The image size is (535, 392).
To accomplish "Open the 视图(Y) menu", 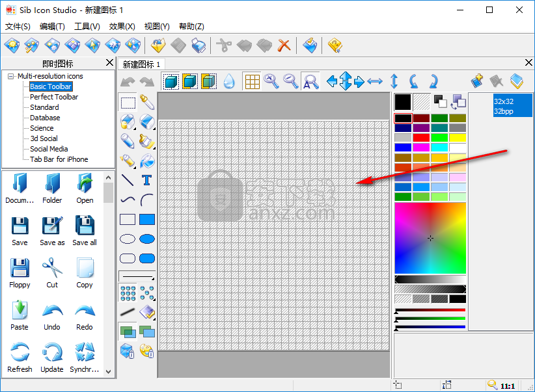I will coord(157,27).
